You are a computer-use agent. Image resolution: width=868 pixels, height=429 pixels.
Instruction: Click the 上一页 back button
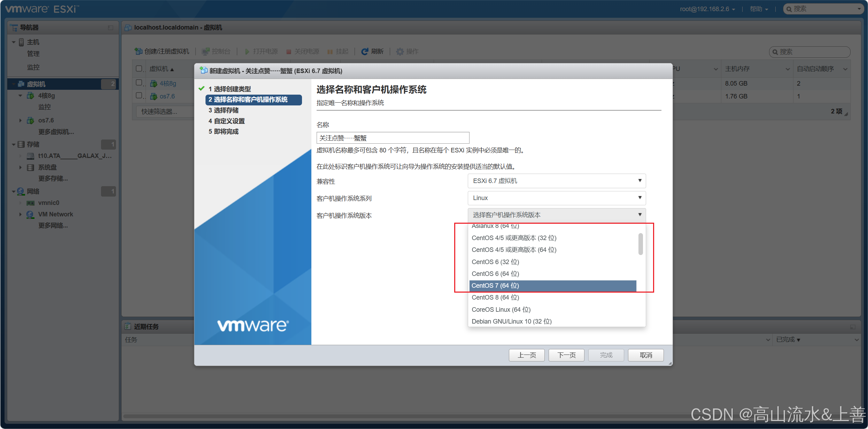[x=526, y=355]
